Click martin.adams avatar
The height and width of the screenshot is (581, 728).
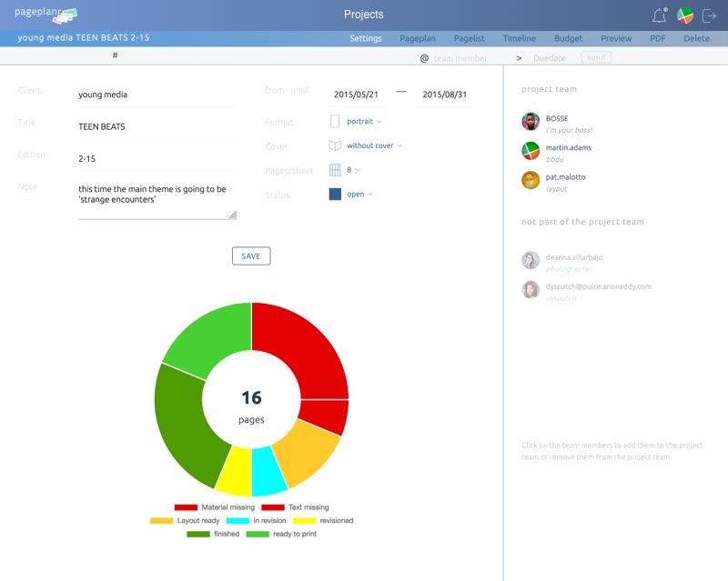click(x=531, y=151)
